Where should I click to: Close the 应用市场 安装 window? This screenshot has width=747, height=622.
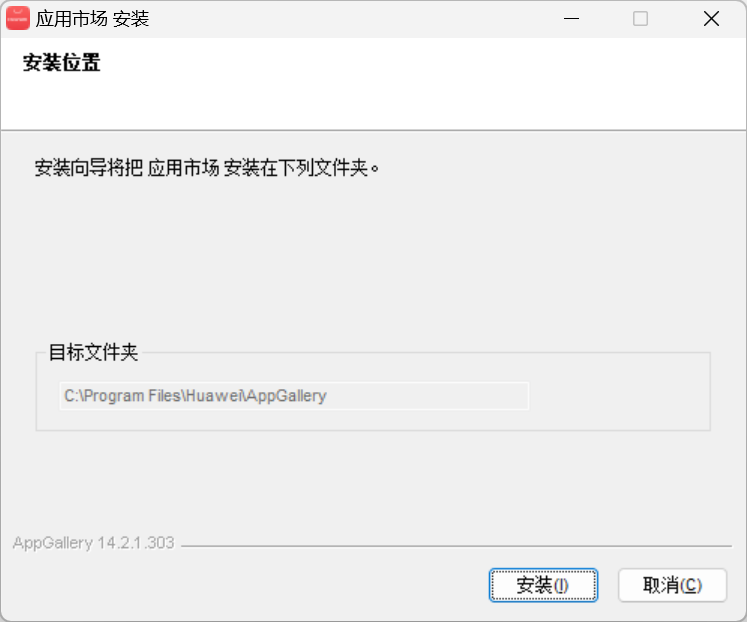711,19
